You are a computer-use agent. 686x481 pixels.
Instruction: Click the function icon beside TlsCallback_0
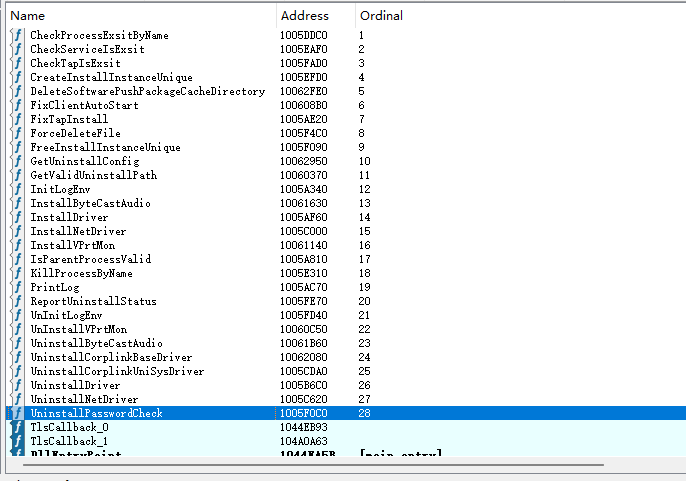point(16,427)
